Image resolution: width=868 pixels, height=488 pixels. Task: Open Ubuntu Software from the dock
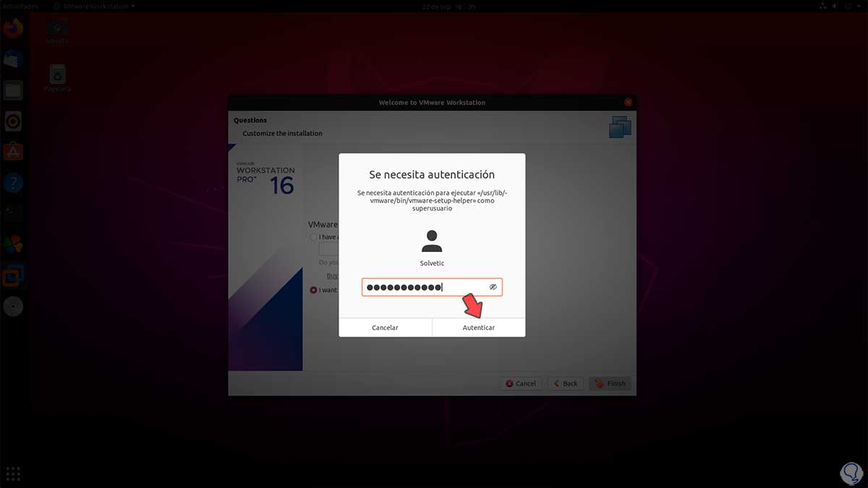13,152
